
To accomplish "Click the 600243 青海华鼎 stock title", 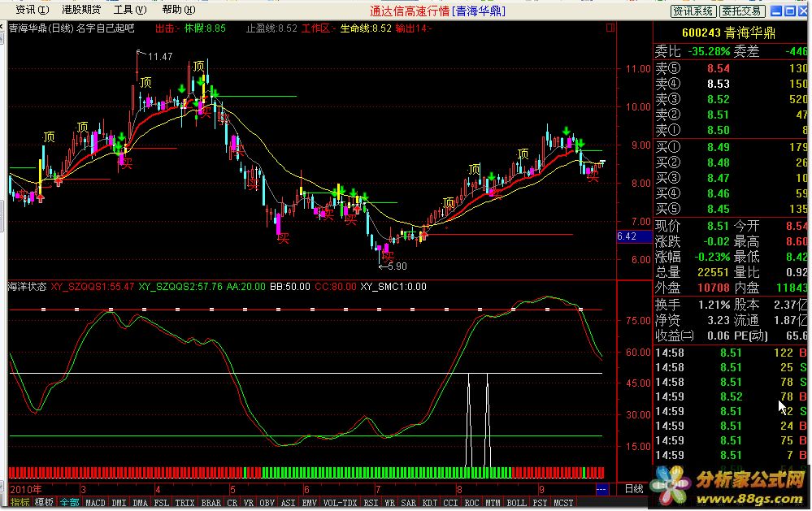I will (x=728, y=32).
